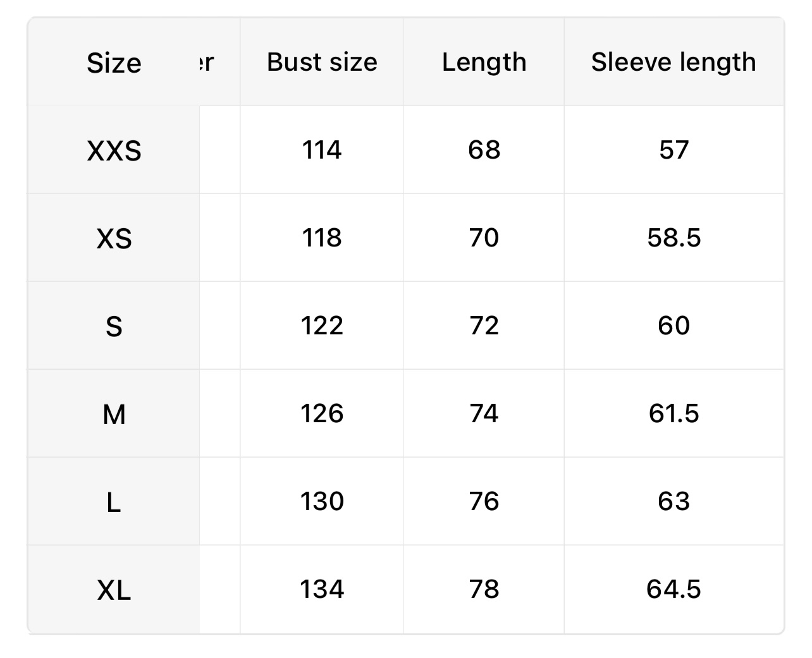Click the Bust size column header
This screenshot has height=658, width=812.
(322, 62)
